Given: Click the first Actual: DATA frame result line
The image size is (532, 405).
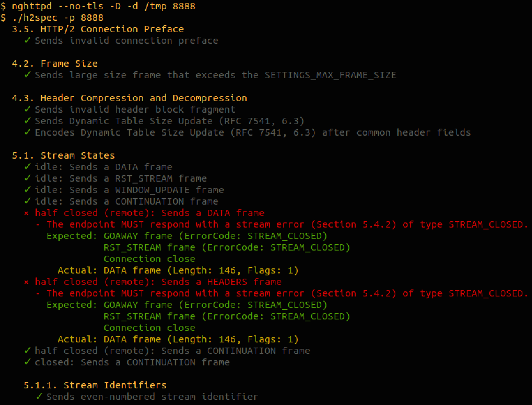Looking at the screenshot, I should pyautogui.click(x=178, y=271).
